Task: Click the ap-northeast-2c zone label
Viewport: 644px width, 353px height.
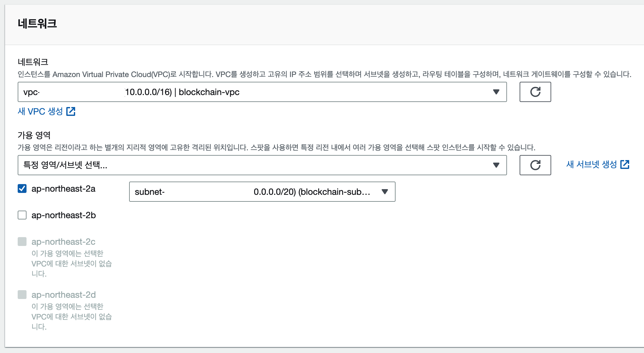Action: click(63, 242)
